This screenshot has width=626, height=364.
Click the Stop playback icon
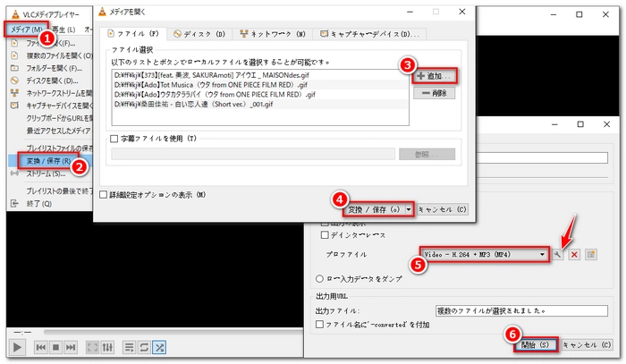tap(56, 346)
